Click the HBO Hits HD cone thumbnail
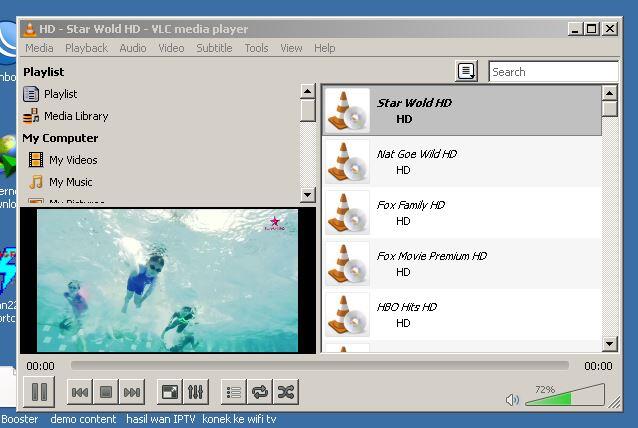 (347, 315)
